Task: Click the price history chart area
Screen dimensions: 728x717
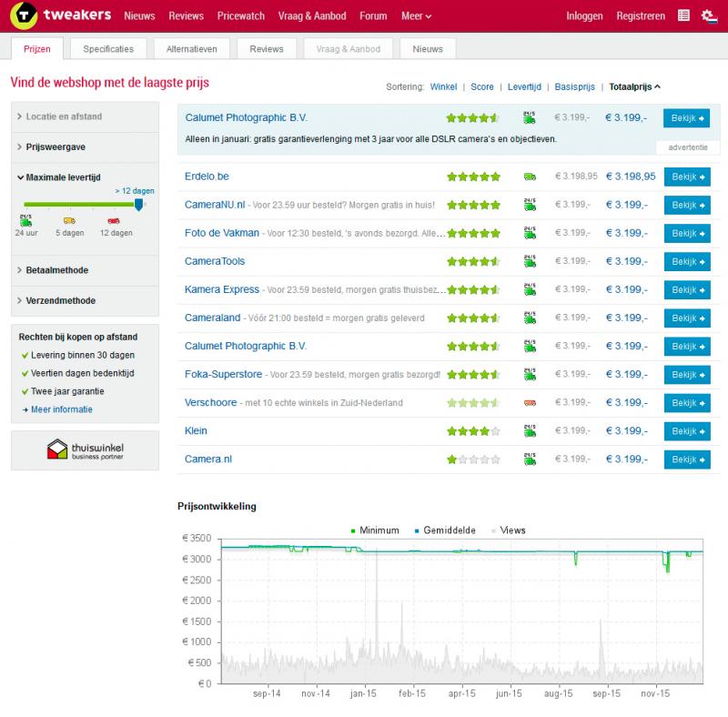Action: pyautogui.click(x=462, y=611)
